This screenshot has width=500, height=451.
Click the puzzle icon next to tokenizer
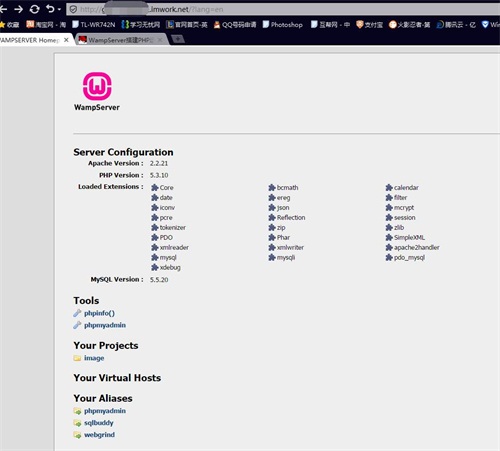[x=154, y=228]
